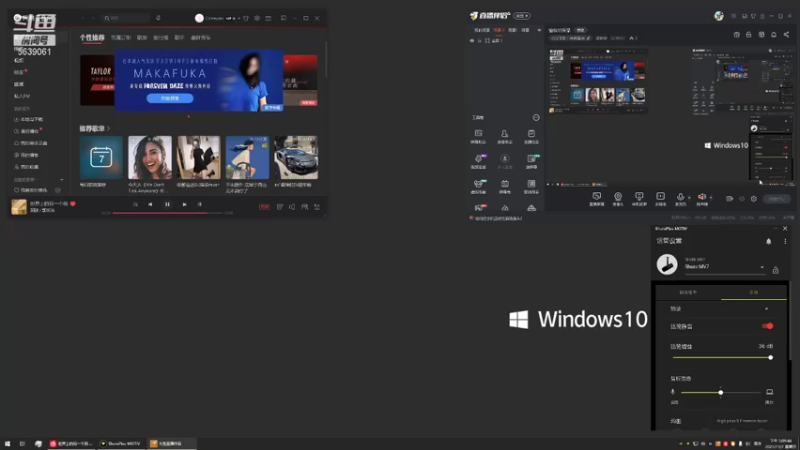Open the now playing album art thumbnail

pos(19,207)
